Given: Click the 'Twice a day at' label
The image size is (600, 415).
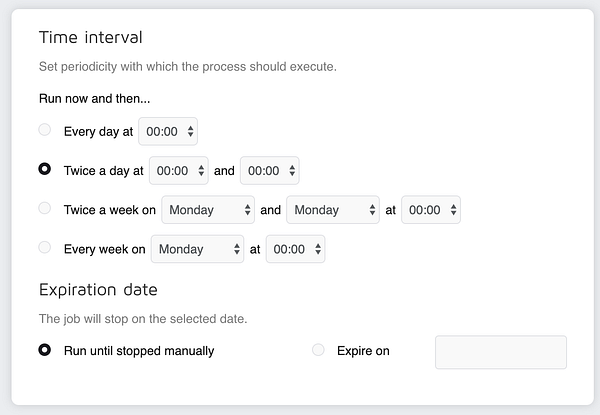Looking at the screenshot, I should [103, 171].
